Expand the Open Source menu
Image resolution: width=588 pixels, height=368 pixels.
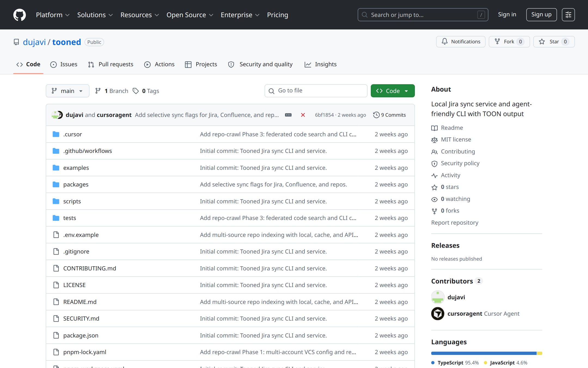[190, 15]
